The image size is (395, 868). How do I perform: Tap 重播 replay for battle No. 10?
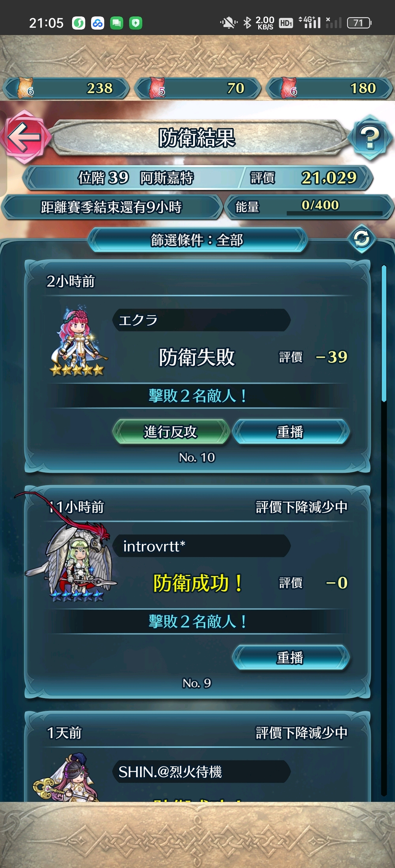coord(291,432)
